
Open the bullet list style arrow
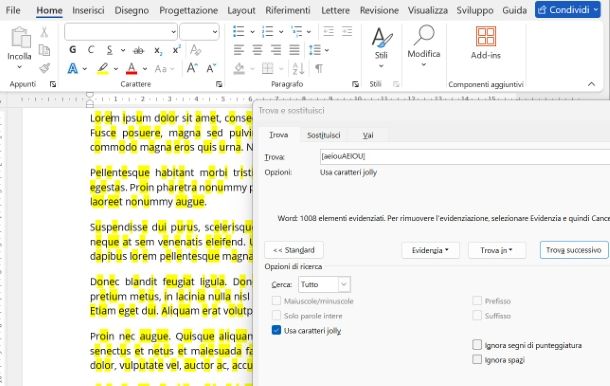(252, 32)
